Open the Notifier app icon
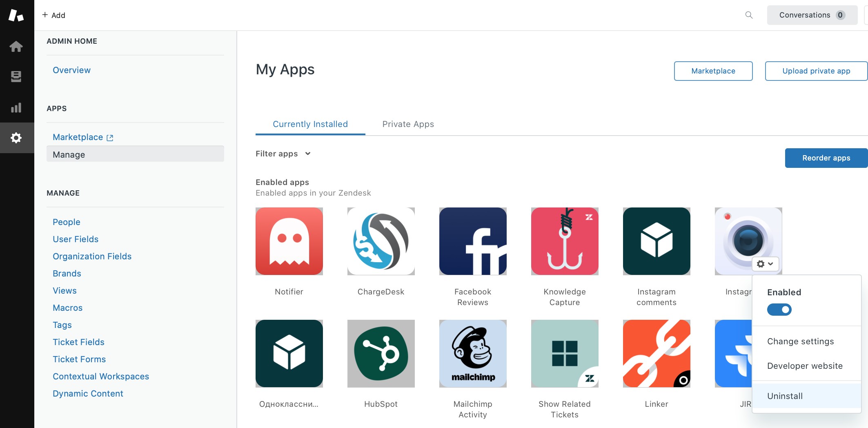Screen dimensions: 868x428 pyautogui.click(x=289, y=241)
